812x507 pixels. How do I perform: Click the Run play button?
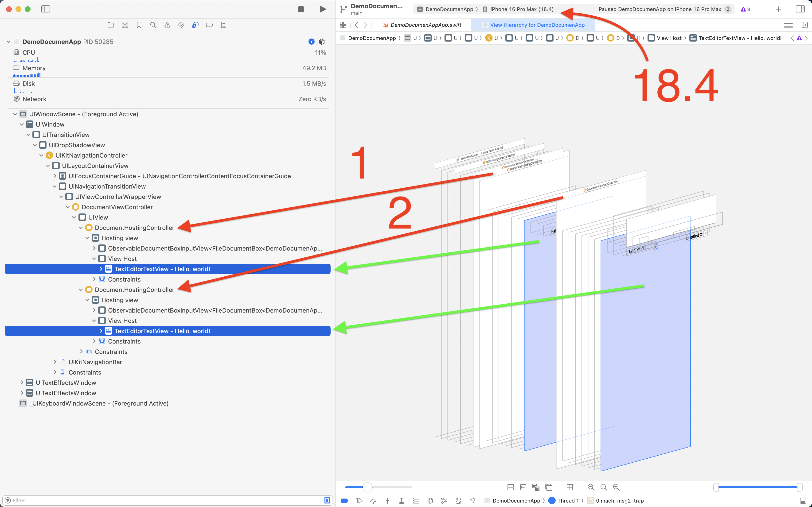(x=323, y=9)
